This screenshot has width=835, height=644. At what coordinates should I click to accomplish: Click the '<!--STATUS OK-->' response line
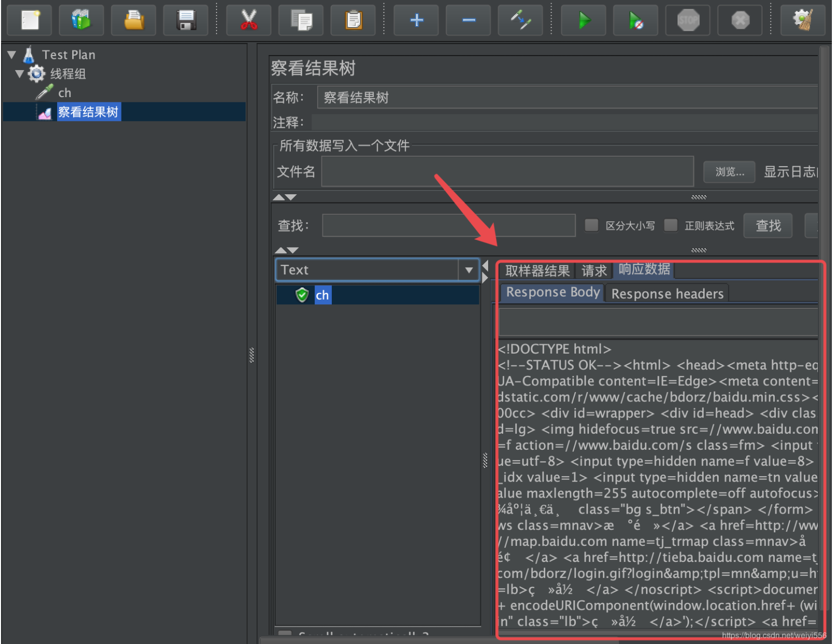tap(657, 365)
